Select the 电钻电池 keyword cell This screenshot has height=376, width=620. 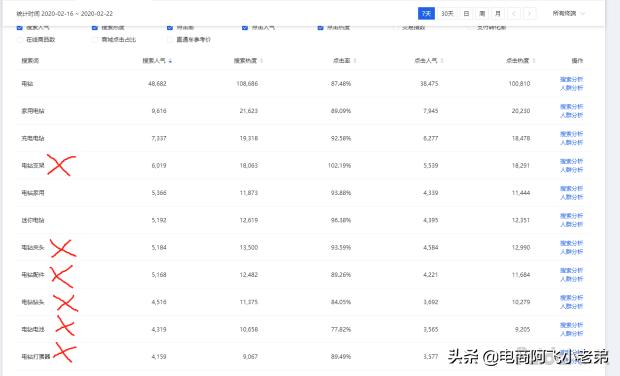(x=33, y=329)
